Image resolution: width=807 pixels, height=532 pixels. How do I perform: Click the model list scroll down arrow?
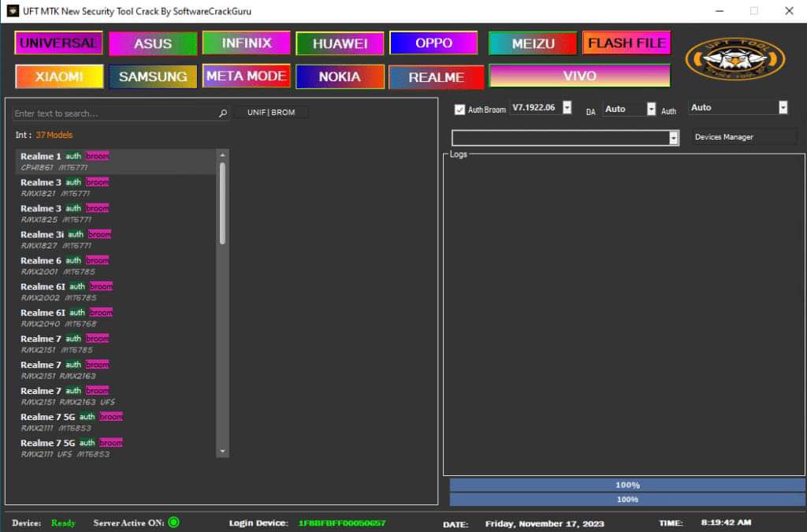coord(222,452)
